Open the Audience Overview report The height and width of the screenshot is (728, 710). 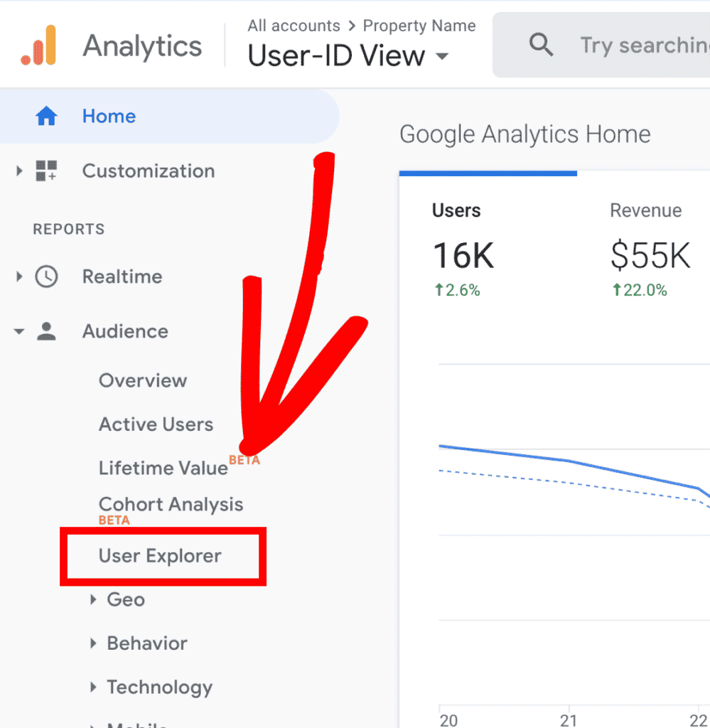tap(143, 380)
